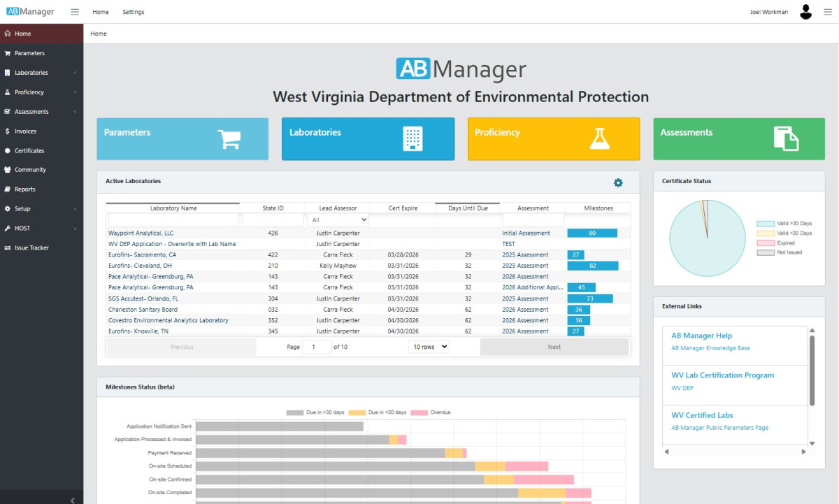Open the user profile avatar icon
The height and width of the screenshot is (504, 839).
click(806, 12)
